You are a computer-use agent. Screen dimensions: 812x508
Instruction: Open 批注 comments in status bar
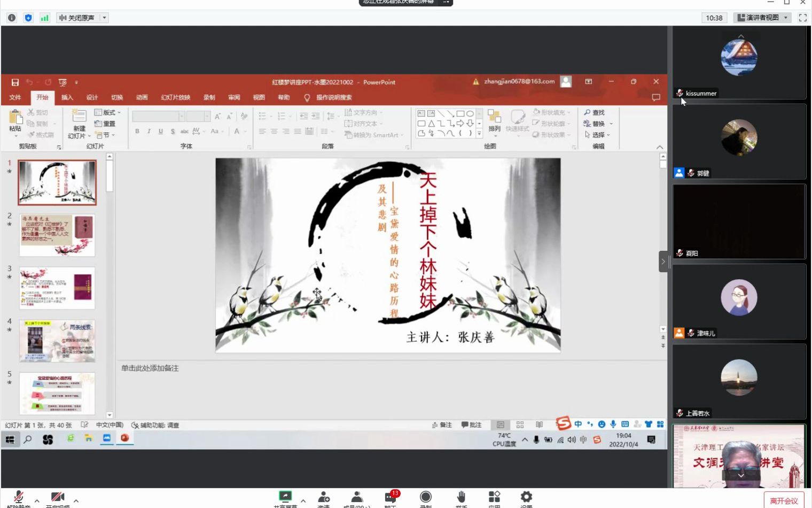coord(472,425)
